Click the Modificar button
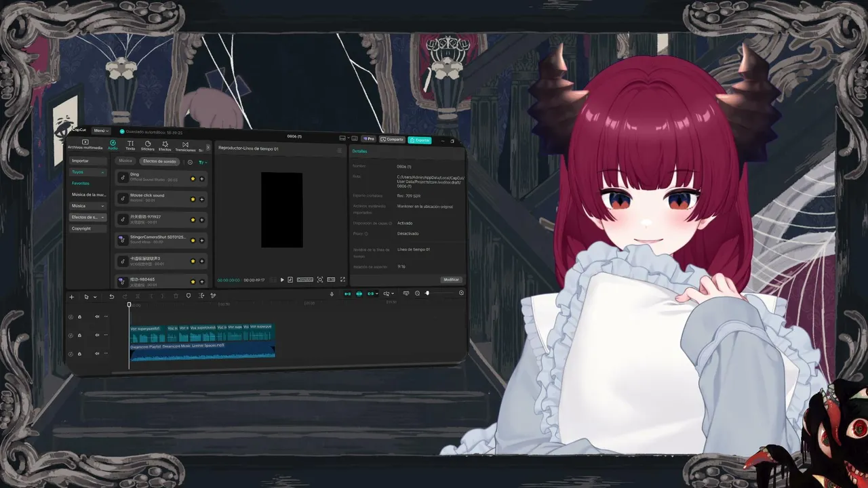 coord(451,280)
